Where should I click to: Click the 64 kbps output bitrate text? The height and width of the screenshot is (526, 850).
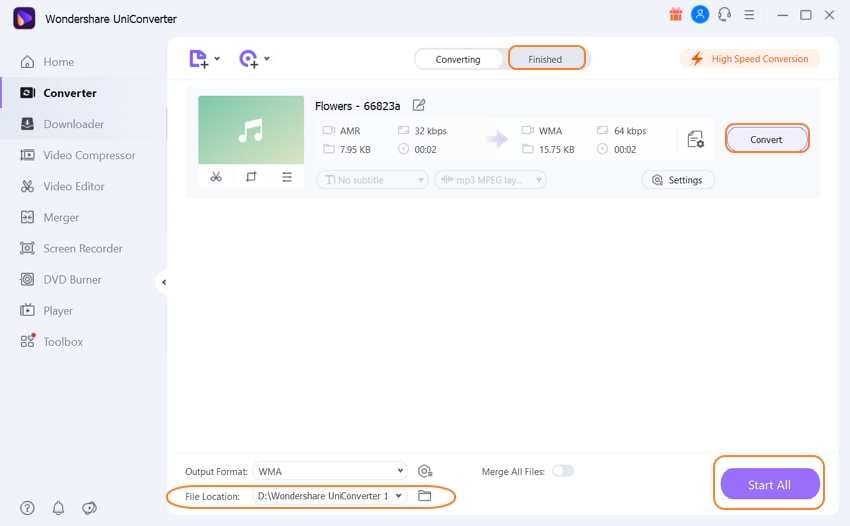630,131
